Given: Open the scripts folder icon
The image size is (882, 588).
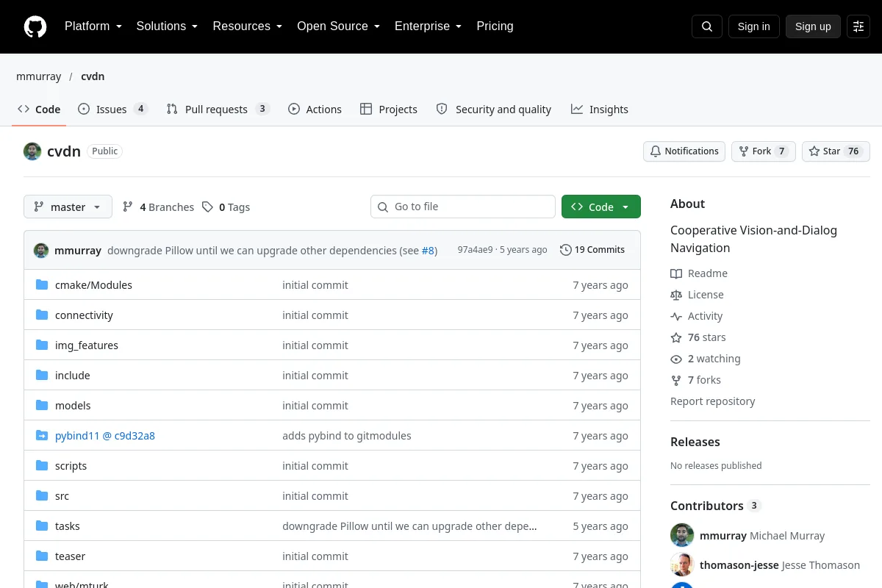Looking at the screenshot, I should point(42,466).
